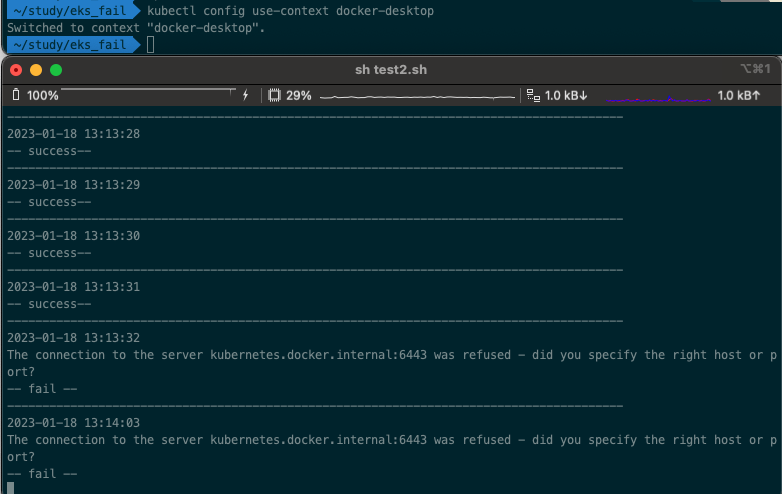
Task: Click connection refused message under 13:14:03
Action: (391, 448)
